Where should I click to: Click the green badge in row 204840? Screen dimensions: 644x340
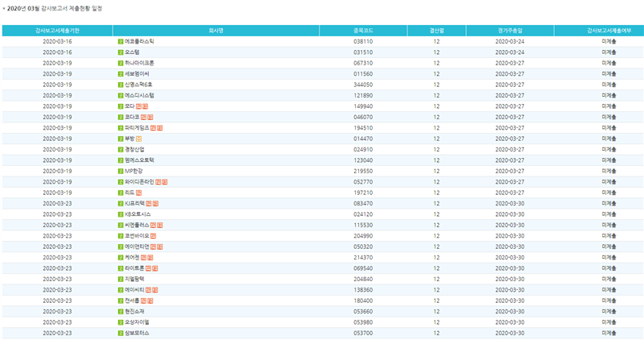coord(120,279)
